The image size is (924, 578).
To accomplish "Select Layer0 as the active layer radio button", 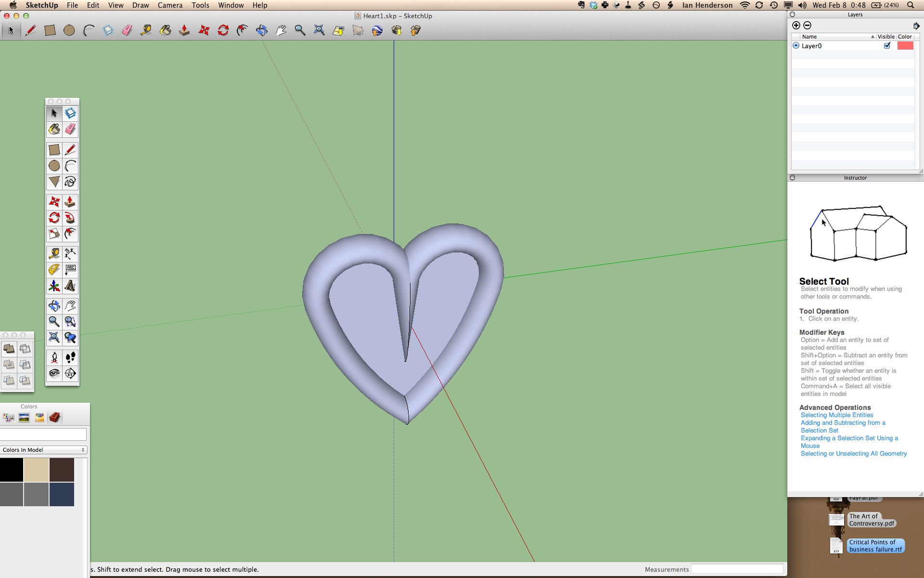I will coord(796,45).
